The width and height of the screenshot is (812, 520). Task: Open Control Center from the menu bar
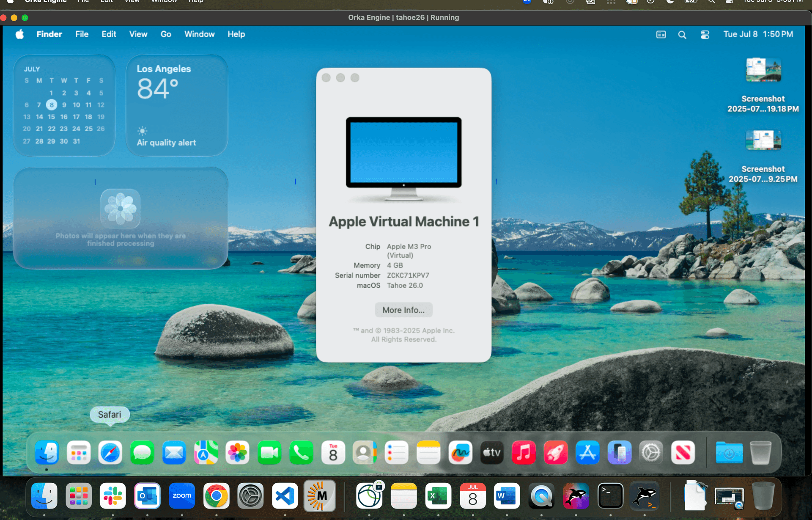pos(704,34)
